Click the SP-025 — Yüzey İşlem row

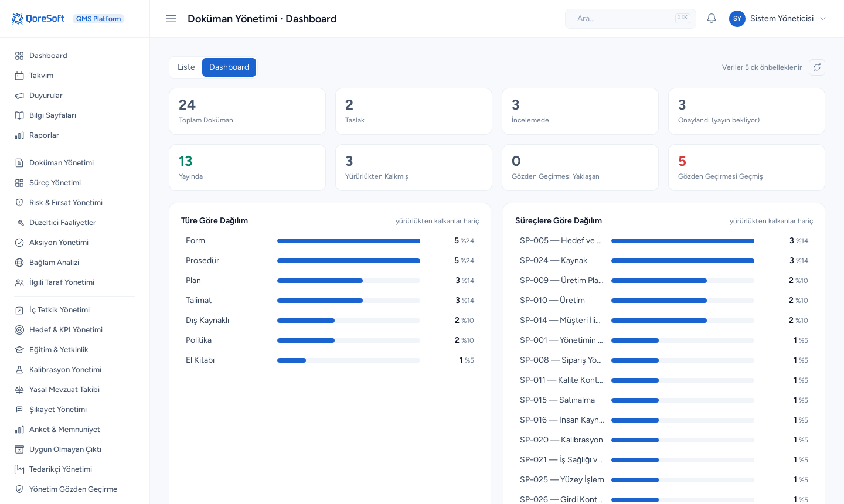664,480
